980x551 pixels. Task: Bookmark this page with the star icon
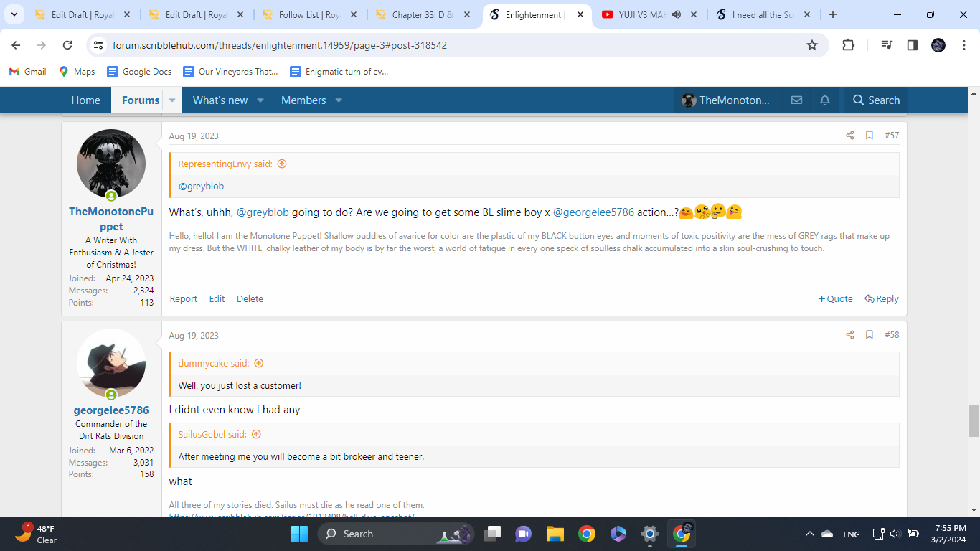coord(813,44)
